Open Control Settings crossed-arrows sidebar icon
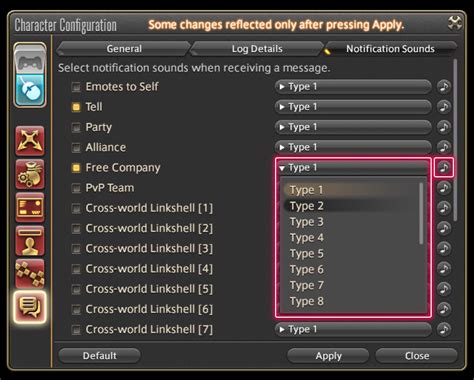This screenshot has height=380, width=474. point(30,141)
